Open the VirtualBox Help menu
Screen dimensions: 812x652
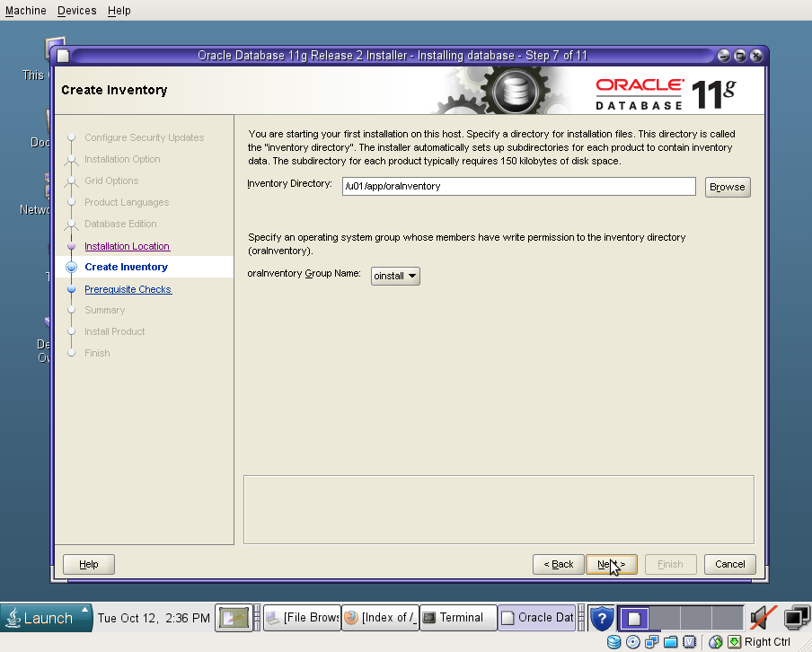tap(119, 11)
